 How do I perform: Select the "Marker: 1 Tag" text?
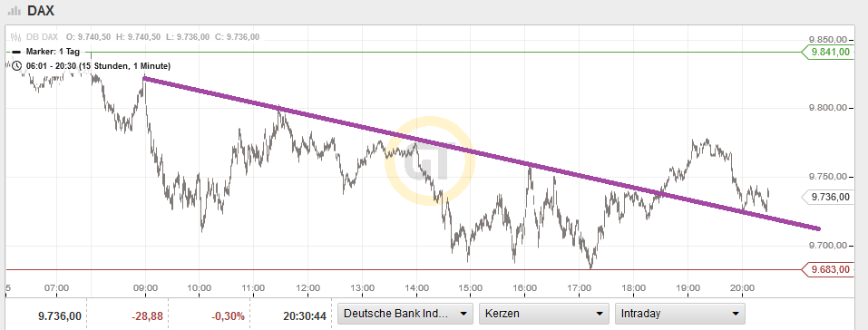click(x=54, y=52)
